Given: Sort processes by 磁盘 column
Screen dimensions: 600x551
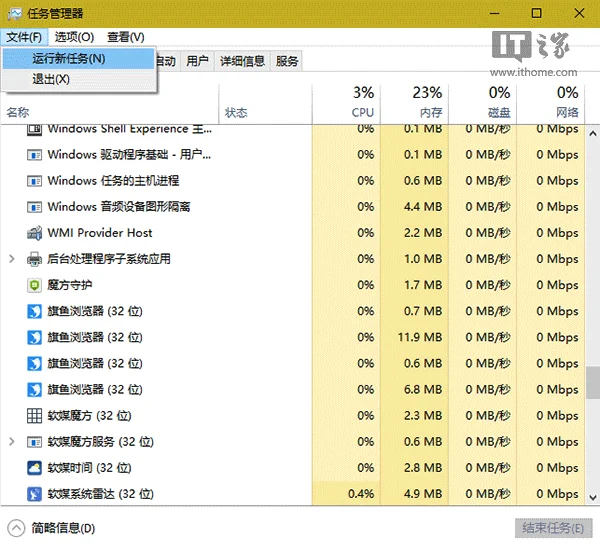Looking at the screenshot, I should coord(483,103).
